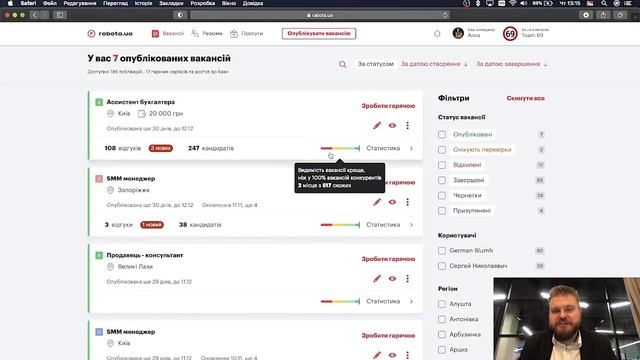
Task: Check the Призупинені status filter
Action: (x=442, y=211)
